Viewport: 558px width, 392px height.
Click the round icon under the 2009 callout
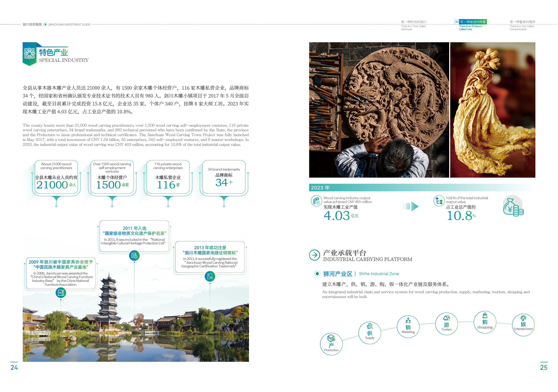click(61, 293)
